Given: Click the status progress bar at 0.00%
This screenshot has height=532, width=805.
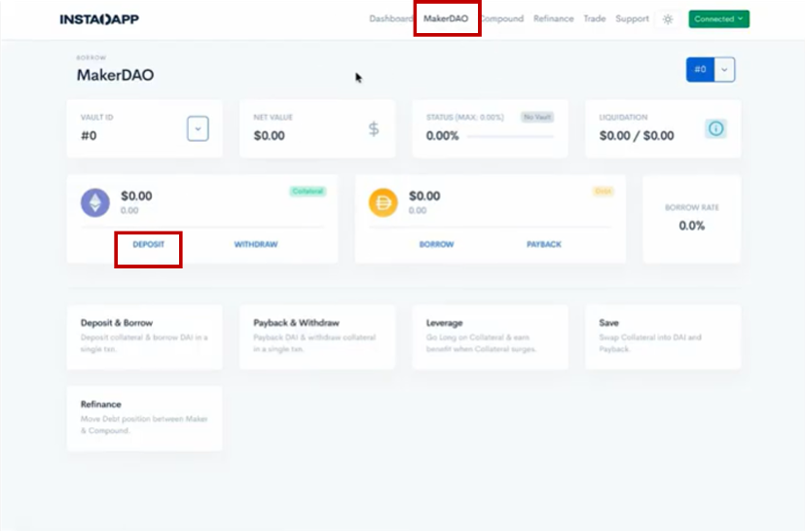Looking at the screenshot, I should [510, 136].
